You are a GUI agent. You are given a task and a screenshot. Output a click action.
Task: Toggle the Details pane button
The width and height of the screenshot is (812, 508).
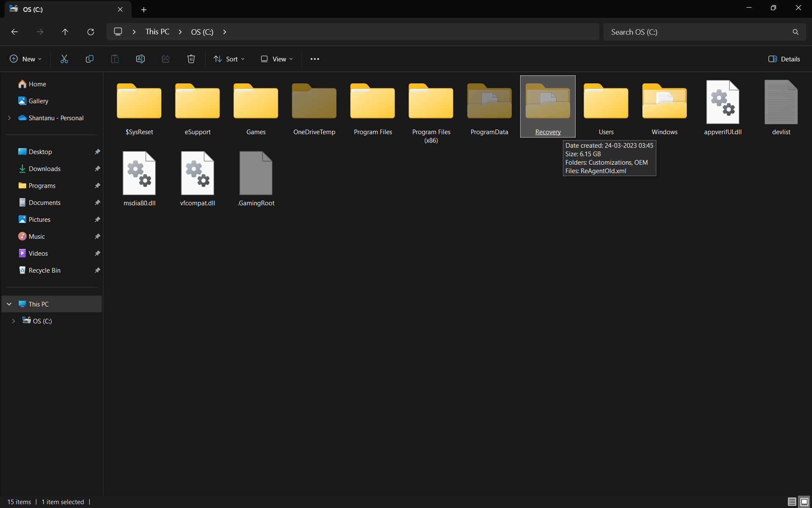pos(784,59)
